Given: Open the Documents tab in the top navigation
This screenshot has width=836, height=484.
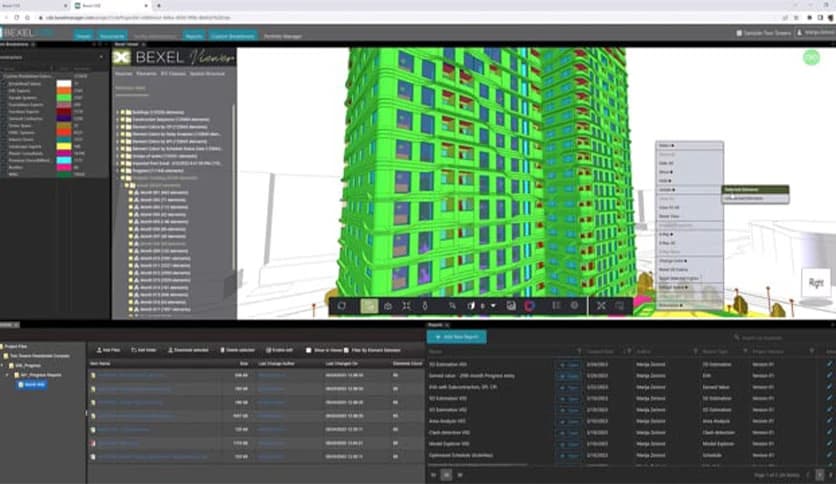Looking at the screenshot, I should point(112,36).
